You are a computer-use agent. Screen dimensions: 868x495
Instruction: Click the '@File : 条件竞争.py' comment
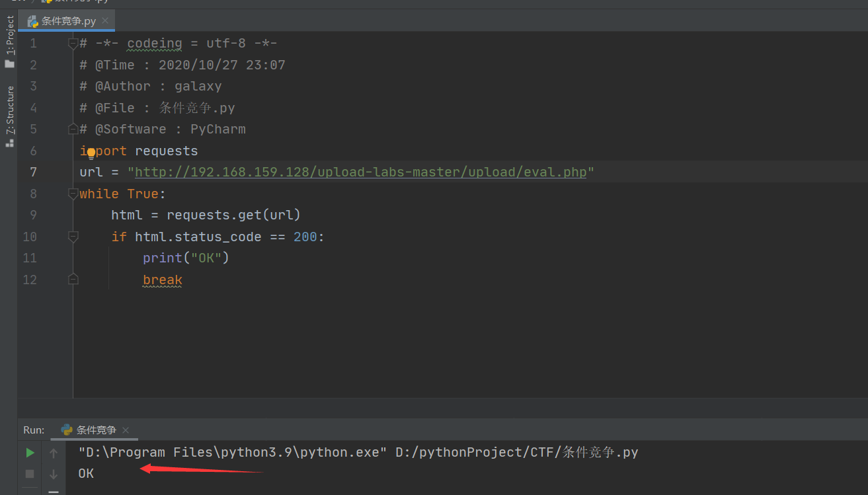(157, 108)
